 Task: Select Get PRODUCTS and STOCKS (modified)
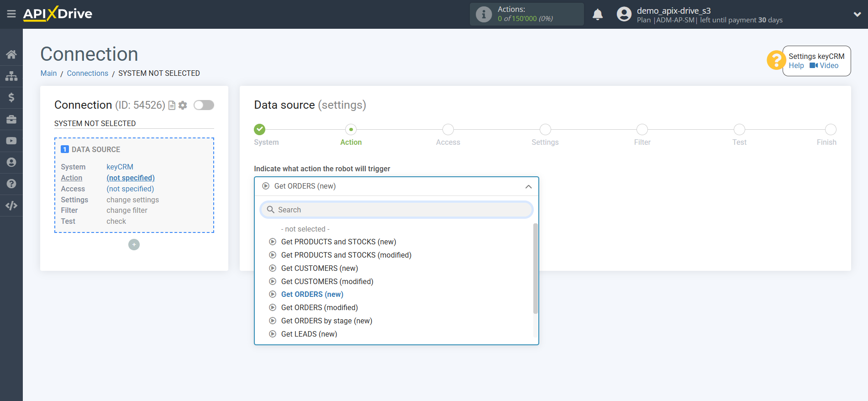[x=346, y=255]
